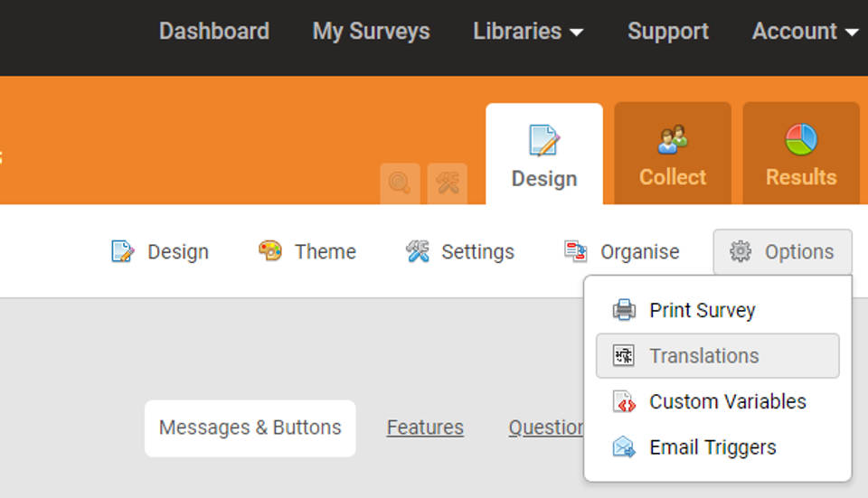Click the Email Triggers envelope icon

click(624, 447)
